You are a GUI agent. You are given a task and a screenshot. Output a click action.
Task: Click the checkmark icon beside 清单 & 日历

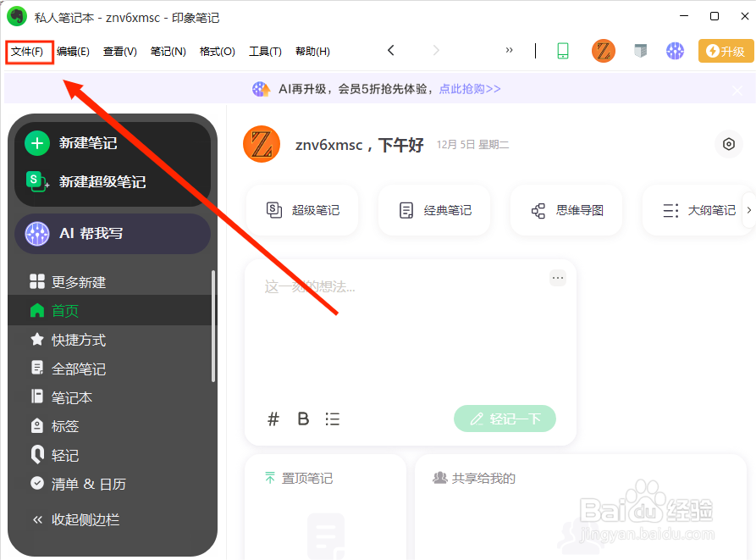[37, 483]
